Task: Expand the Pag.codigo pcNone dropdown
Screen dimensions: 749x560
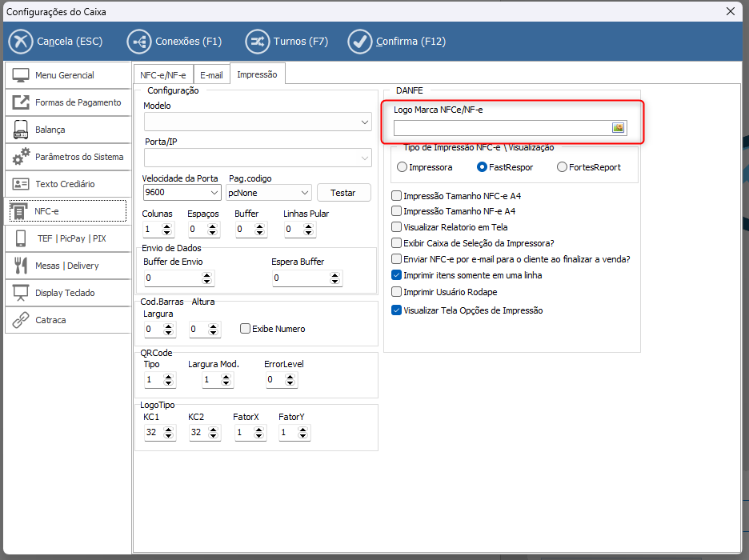Action: 304,193
